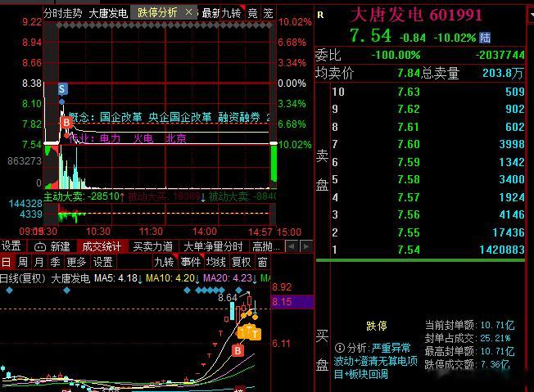Click the info icon before 分析:严重异常
This screenshot has width=534, height=392.
pyautogui.click(x=340, y=348)
